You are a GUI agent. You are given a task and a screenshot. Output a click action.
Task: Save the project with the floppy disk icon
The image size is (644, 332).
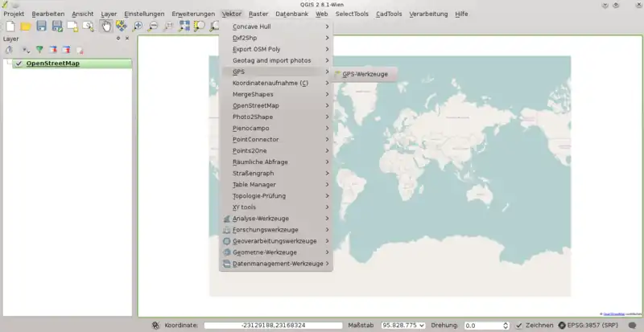tap(41, 27)
